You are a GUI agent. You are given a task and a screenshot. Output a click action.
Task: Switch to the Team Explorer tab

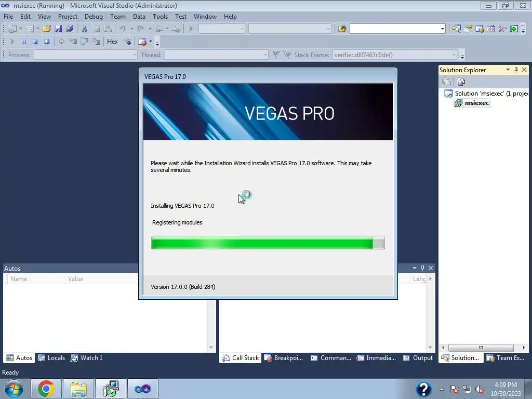click(506, 358)
